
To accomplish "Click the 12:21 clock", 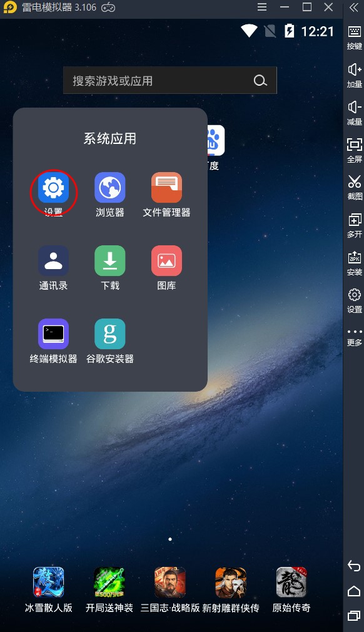I will [x=318, y=31].
